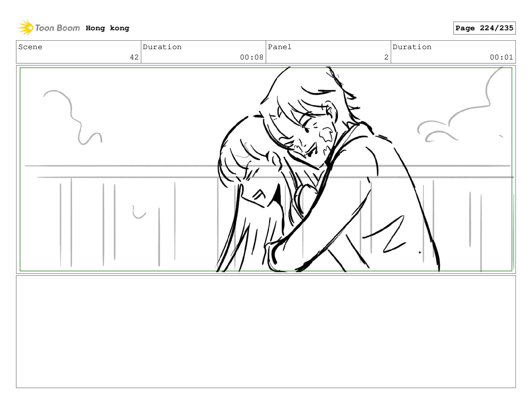Click the 'Scene' header label
Viewport: 532px width, 412px height.
tap(30, 47)
